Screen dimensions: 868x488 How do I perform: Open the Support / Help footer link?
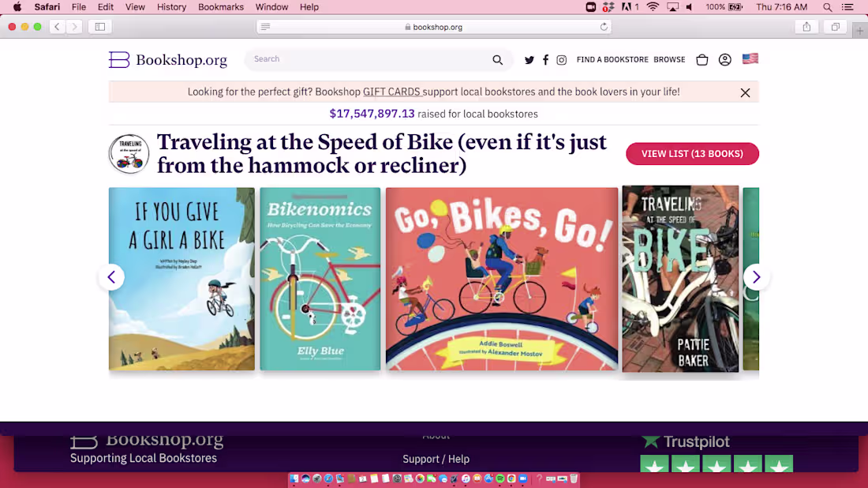click(x=436, y=460)
